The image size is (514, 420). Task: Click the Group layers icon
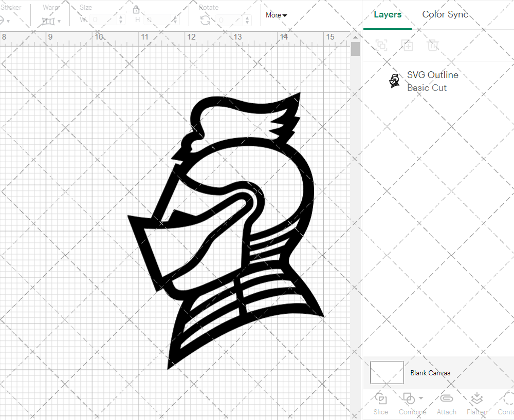click(381, 45)
